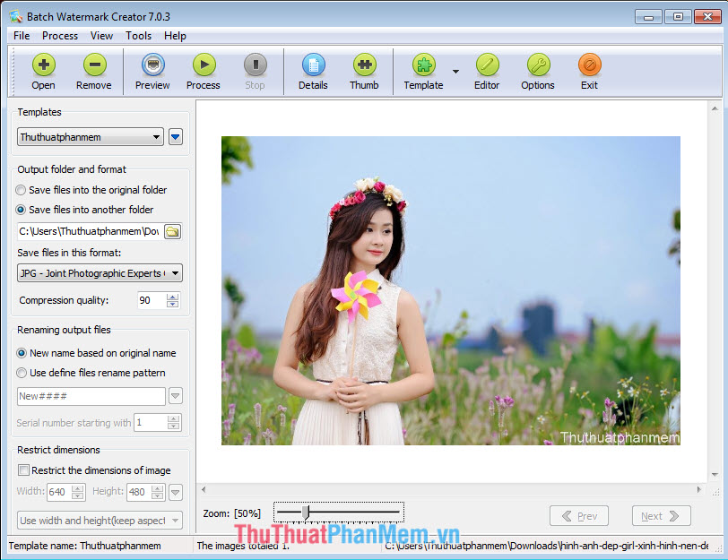Enable 'Use define files rename pattern'

[x=21, y=374]
